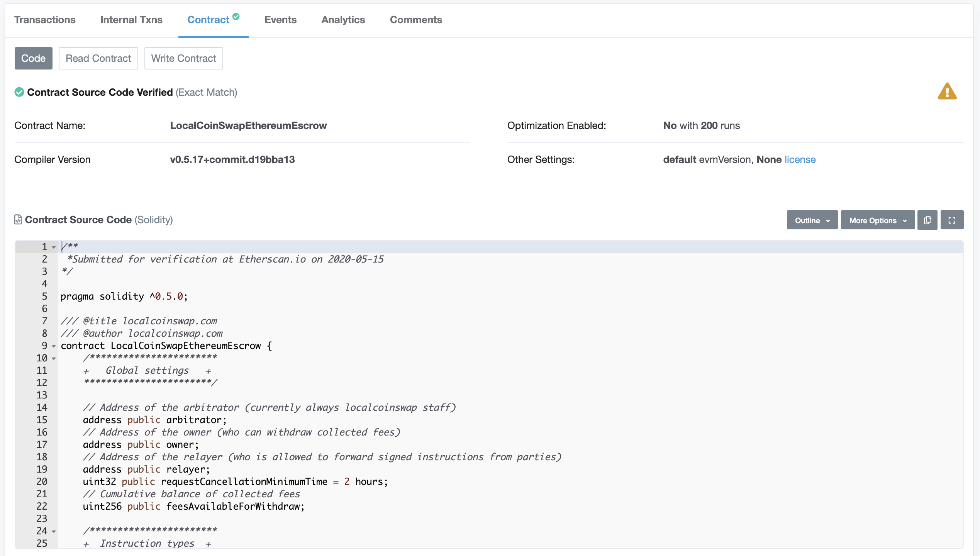The image size is (980, 556).
Task: Click the Code button
Action: coord(34,58)
